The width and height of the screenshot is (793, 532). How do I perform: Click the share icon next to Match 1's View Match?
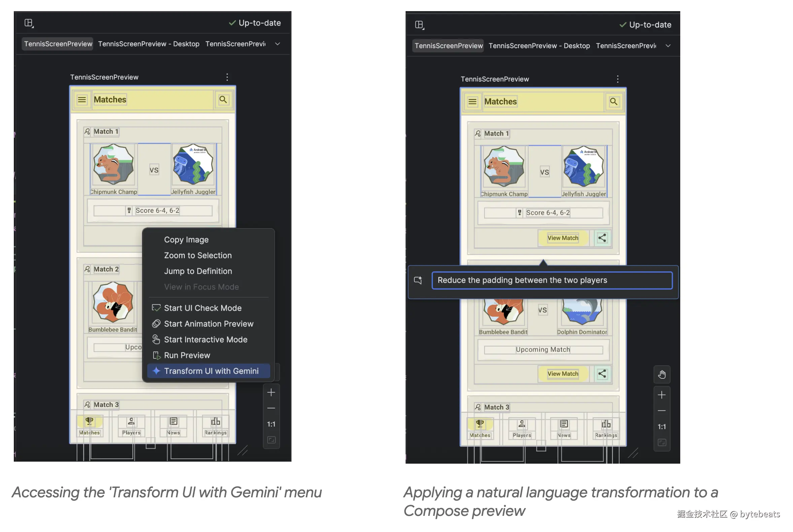(x=602, y=238)
